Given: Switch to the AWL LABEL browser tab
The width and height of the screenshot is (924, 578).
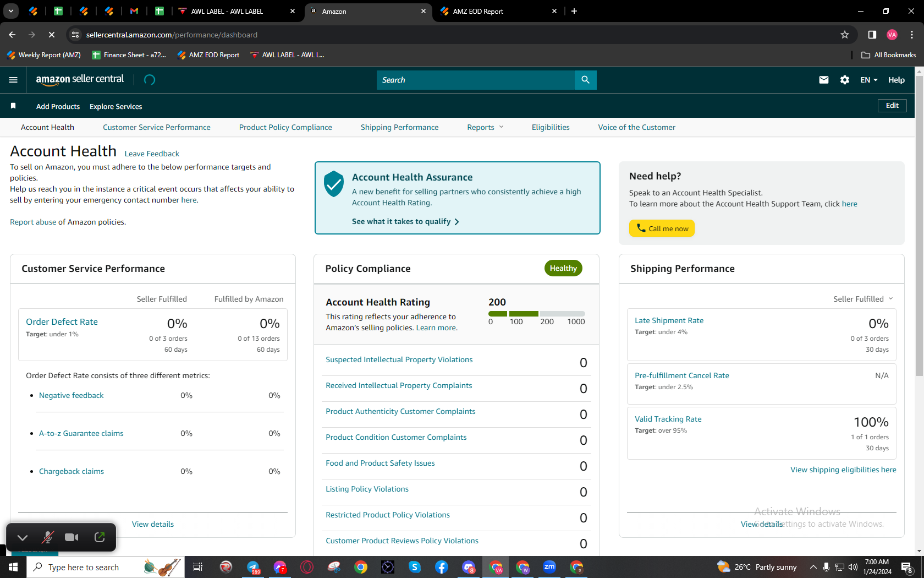Looking at the screenshot, I should (238, 11).
